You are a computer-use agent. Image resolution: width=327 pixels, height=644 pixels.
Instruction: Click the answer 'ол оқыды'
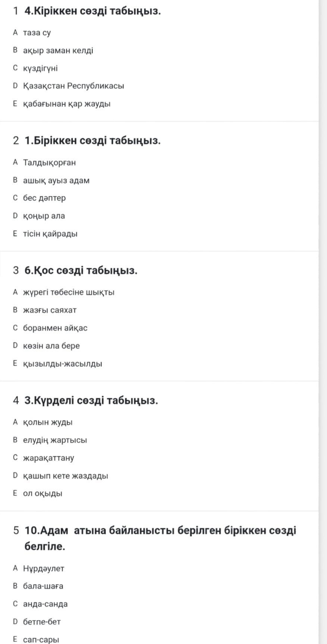(43, 494)
